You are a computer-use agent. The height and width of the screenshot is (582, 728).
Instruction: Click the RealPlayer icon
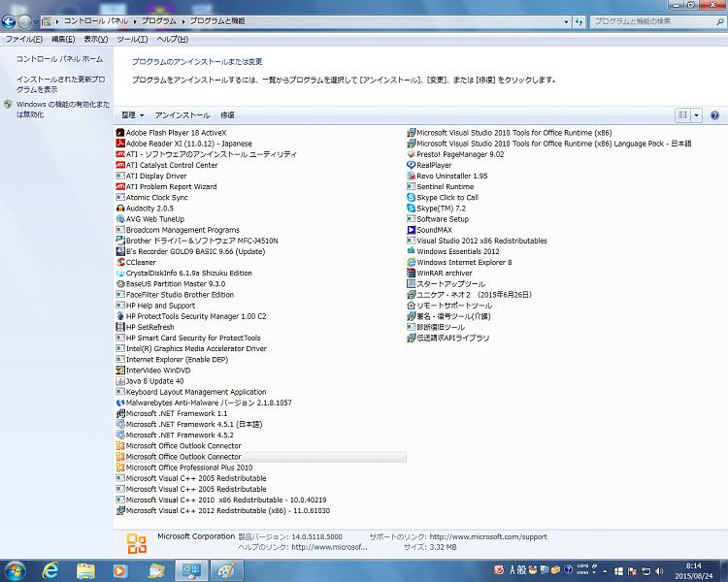point(411,165)
